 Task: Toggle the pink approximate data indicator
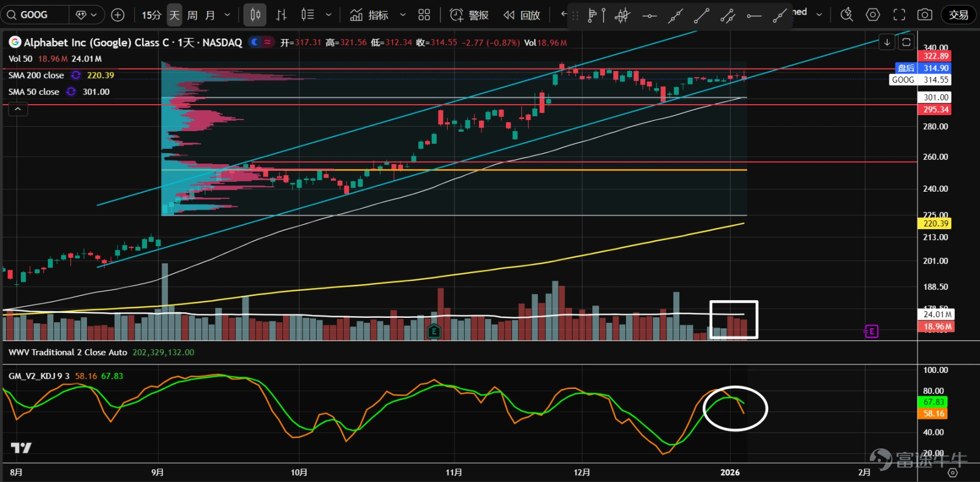pyautogui.click(x=268, y=42)
